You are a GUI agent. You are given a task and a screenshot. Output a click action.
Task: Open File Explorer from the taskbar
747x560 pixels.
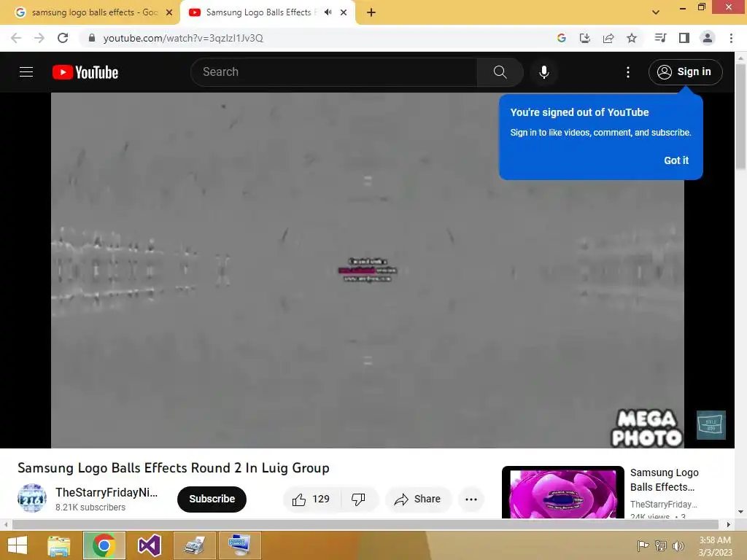[x=58, y=545]
